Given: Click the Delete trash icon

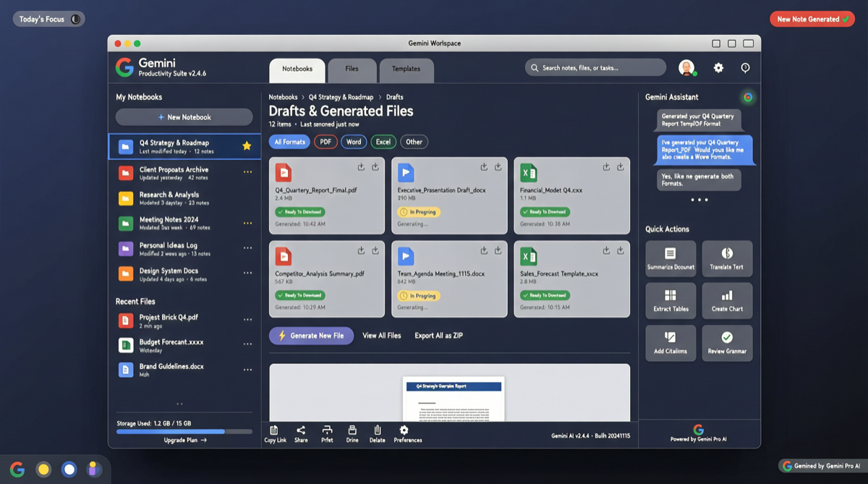Looking at the screenshot, I should pos(377,430).
